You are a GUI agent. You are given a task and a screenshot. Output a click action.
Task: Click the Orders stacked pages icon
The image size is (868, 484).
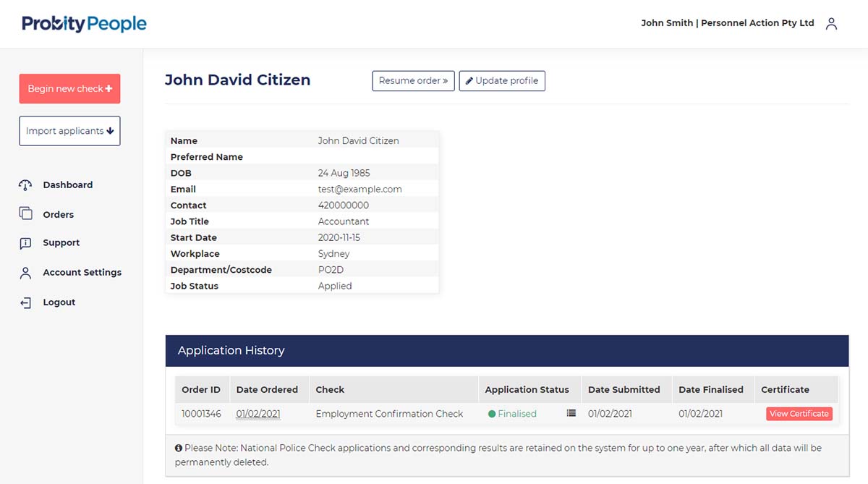25,214
